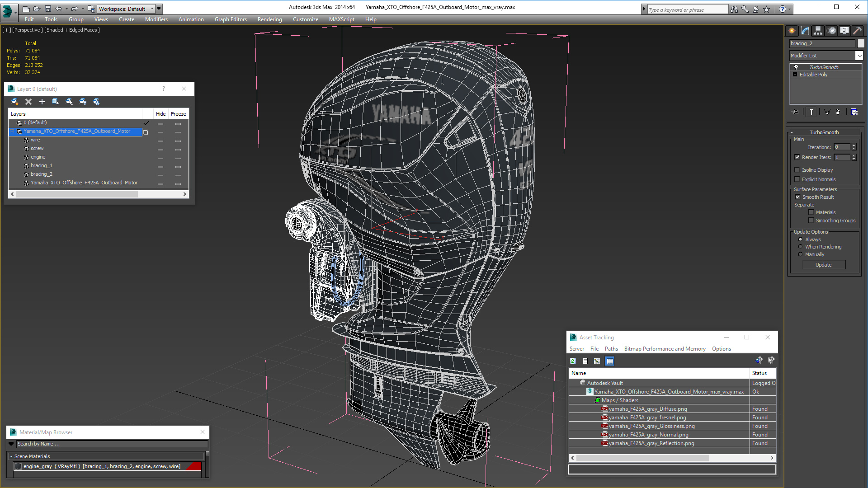Click Select Highlighted Objects and Layers icon
Image resolution: width=868 pixels, height=488 pixels.
(56, 102)
